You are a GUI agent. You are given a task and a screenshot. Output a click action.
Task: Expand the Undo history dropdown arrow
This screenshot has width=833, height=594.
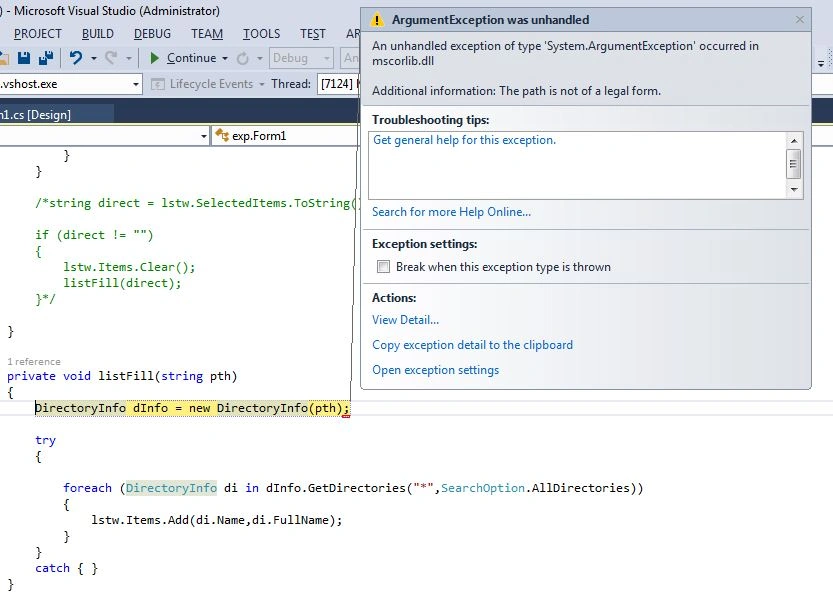[94, 58]
